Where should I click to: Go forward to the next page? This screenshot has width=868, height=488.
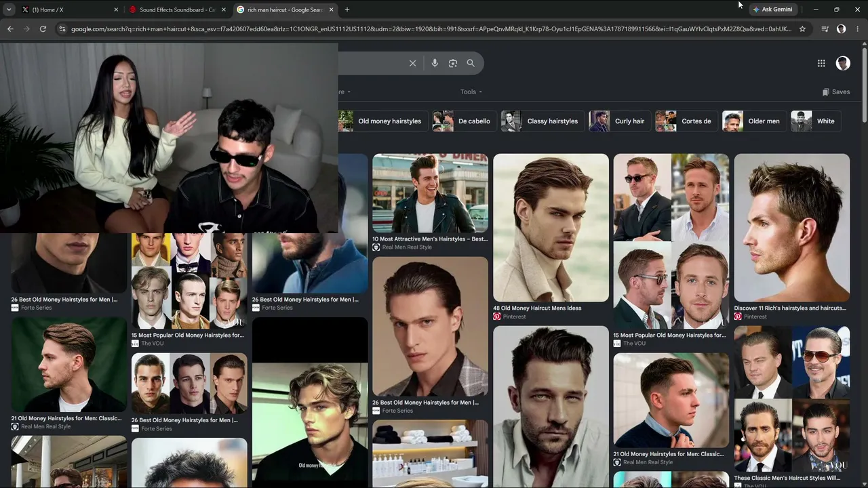[x=26, y=29]
